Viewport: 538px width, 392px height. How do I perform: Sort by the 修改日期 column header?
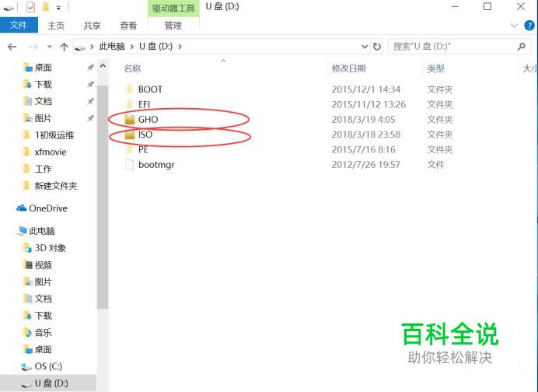tap(348, 68)
